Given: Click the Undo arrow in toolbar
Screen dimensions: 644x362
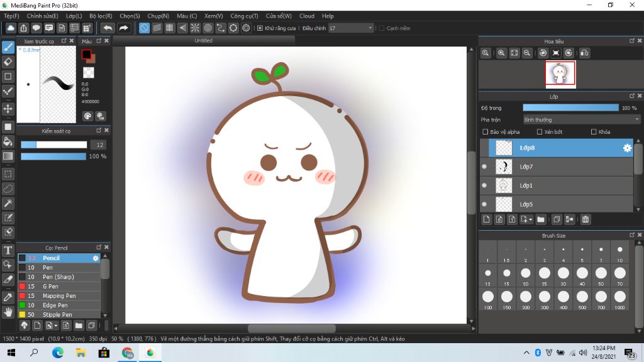Looking at the screenshot, I should click(x=108, y=28).
